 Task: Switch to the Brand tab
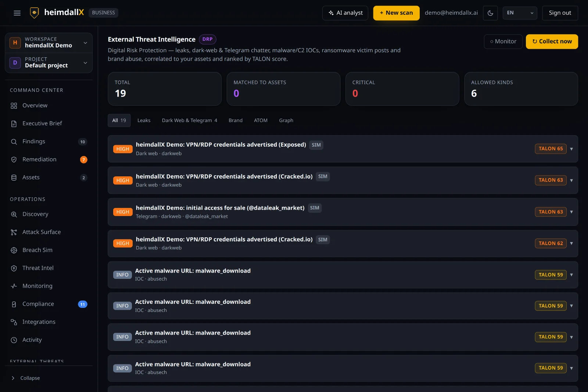(x=236, y=121)
